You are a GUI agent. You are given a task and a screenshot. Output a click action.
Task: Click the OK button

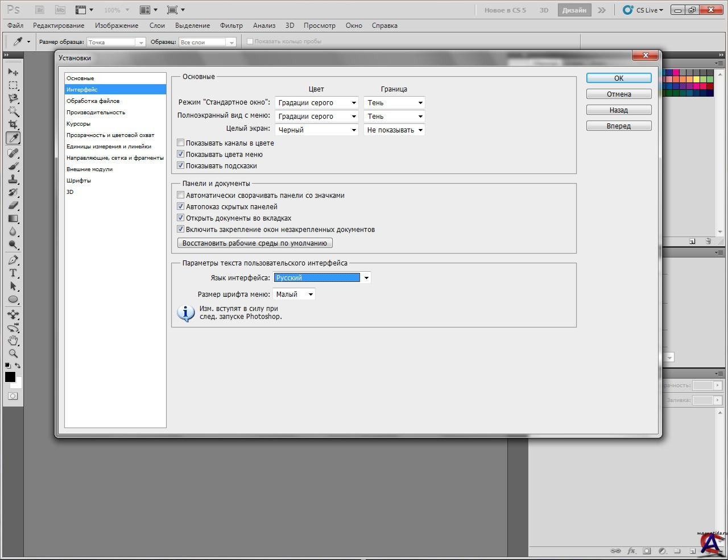[x=618, y=78]
